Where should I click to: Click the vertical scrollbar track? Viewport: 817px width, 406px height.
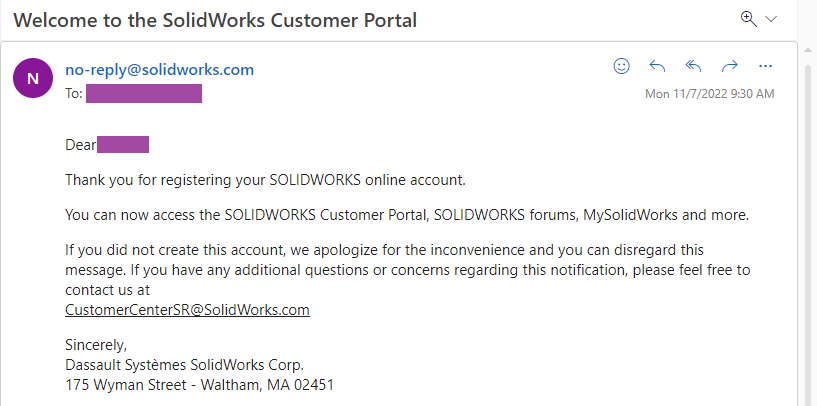808,235
